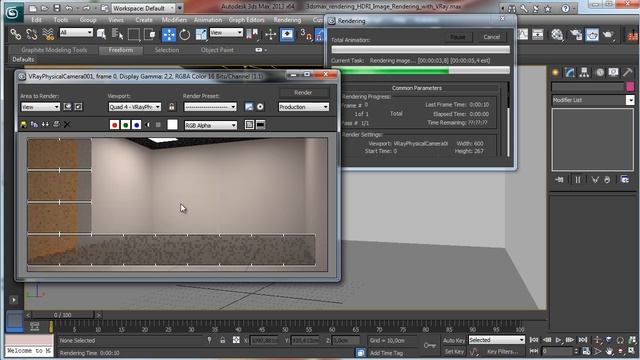
Task: Switch to the Freeform ribbon tab
Action: 121,50
